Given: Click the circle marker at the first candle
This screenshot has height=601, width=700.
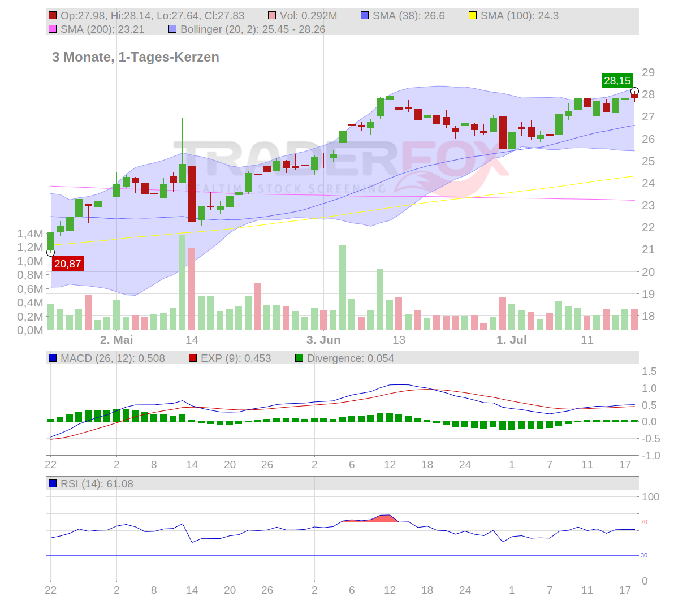Looking at the screenshot, I should tap(50, 252).
